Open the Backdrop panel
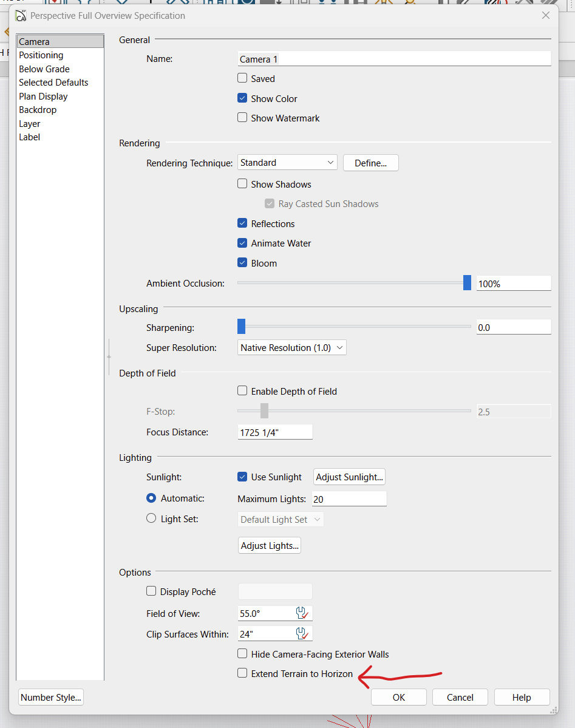The height and width of the screenshot is (728, 575). pos(38,110)
